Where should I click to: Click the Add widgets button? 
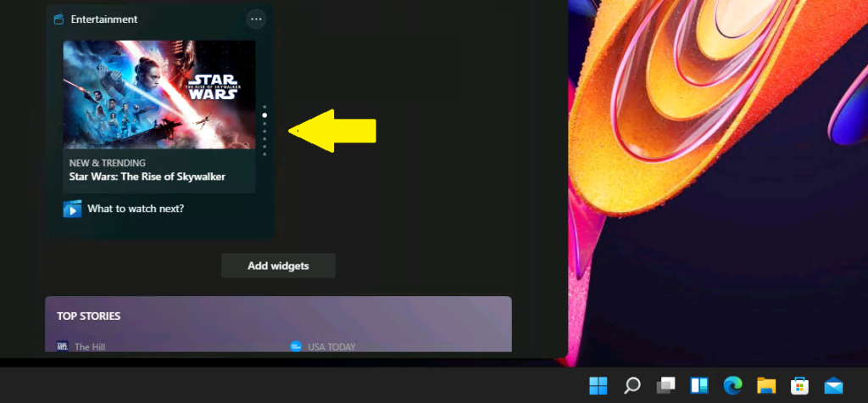tap(278, 266)
